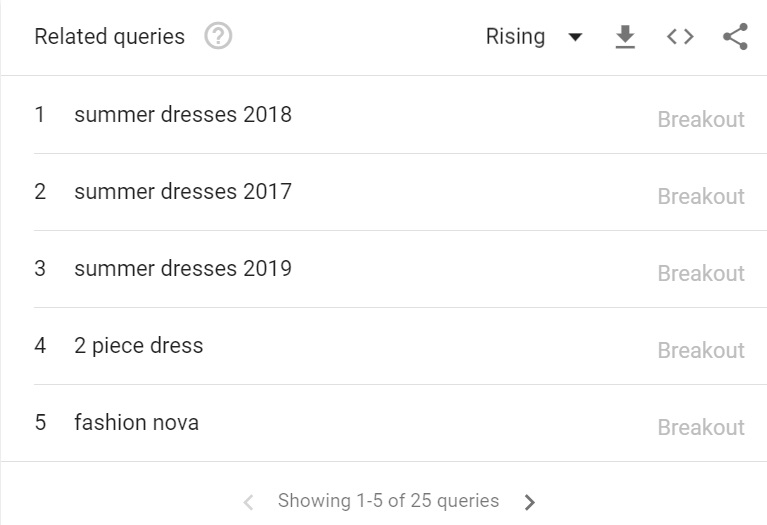Go to next page of queries

(x=529, y=502)
